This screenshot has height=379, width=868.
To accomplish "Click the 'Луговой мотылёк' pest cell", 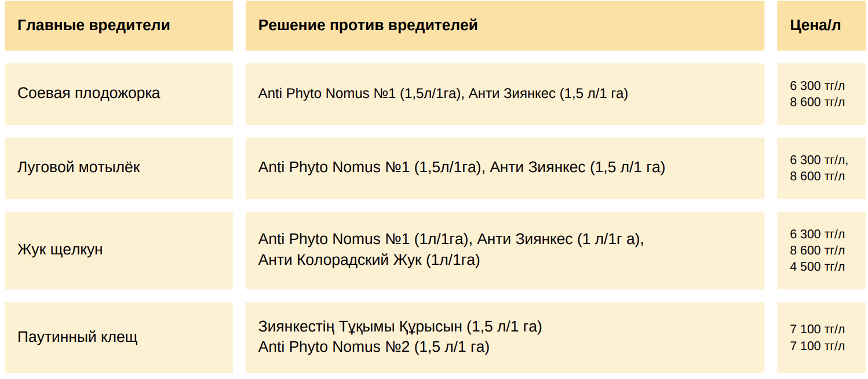I will 119,168.
